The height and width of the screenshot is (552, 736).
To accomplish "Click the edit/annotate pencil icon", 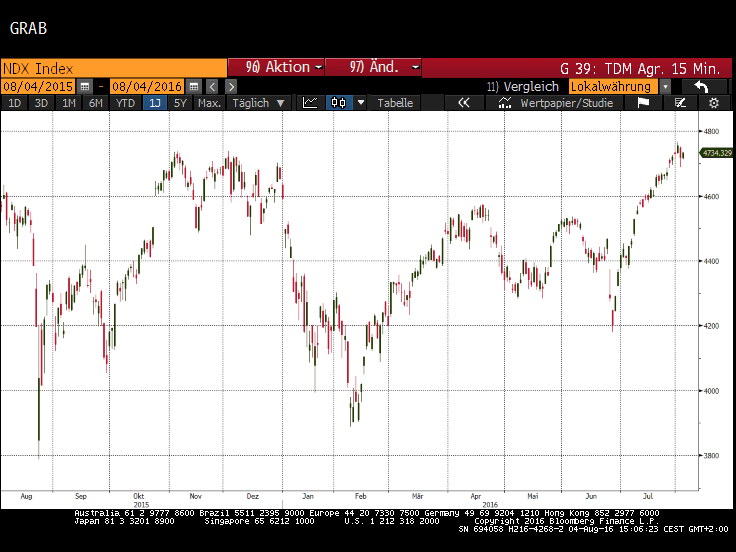I will point(680,103).
